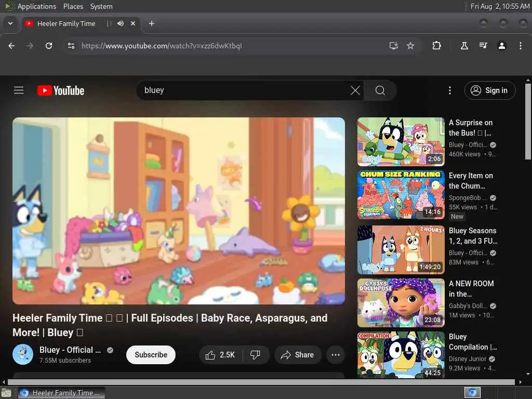532x399 pixels.
Task: Bookmark this page with the star
Action: (x=410, y=46)
